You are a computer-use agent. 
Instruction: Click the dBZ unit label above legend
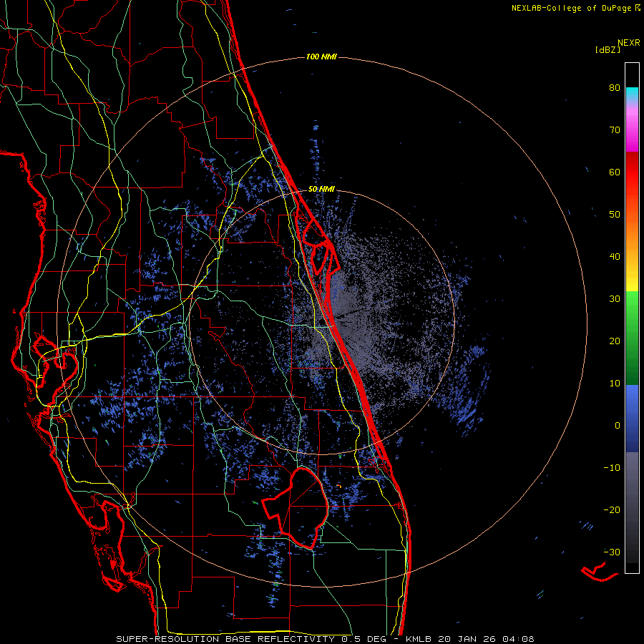coord(608,49)
